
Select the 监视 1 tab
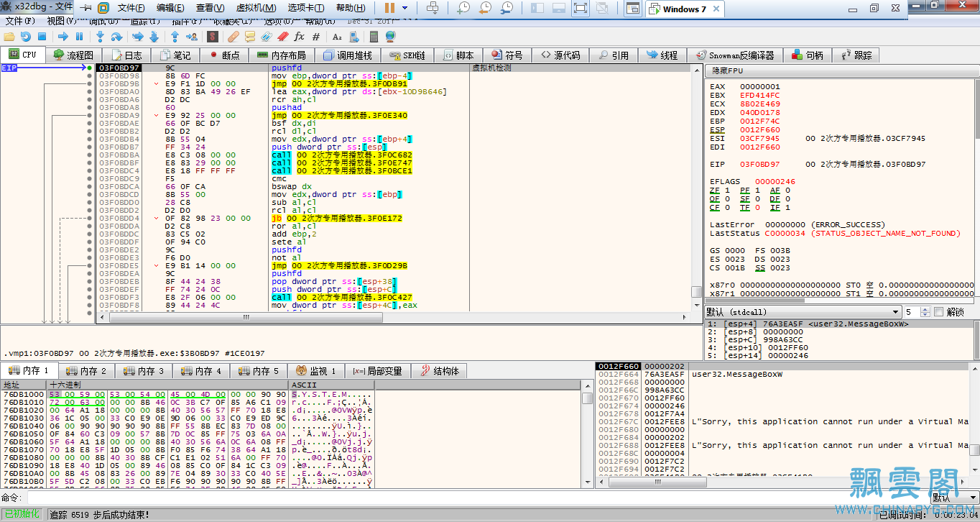pos(316,371)
